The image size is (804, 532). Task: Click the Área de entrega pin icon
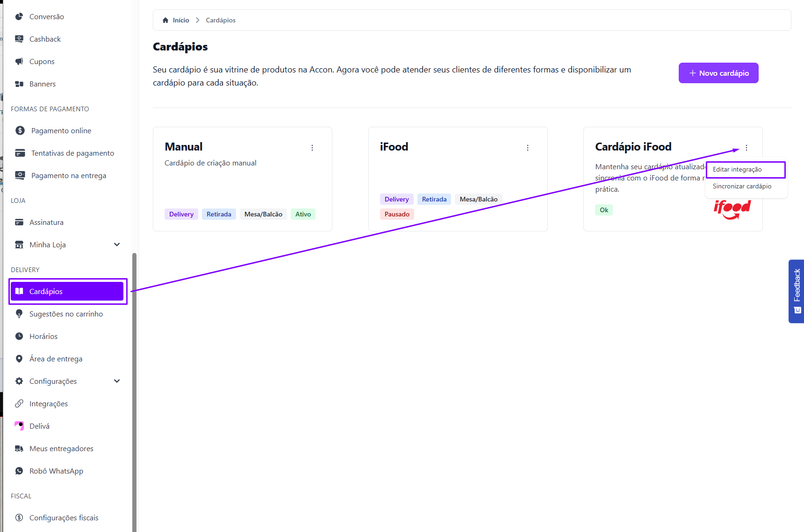click(x=19, y=359)
